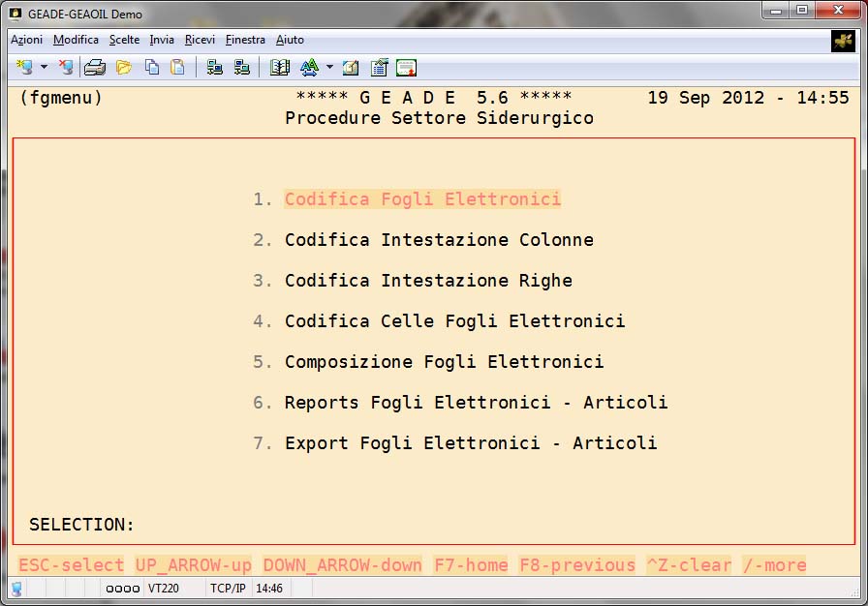Click the open folder toolbar icon
Viewport: 868px width, 606px height.
[123, 68]
